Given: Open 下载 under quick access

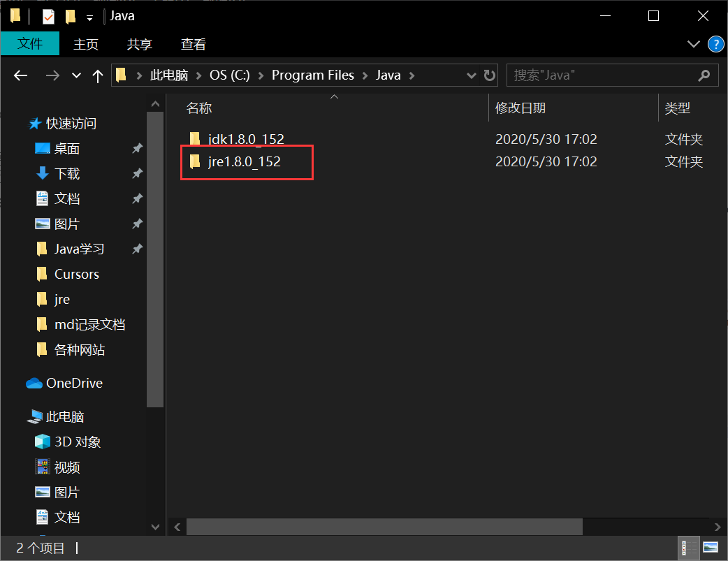Looking at the screenshot, I should (x=67, y=174).
